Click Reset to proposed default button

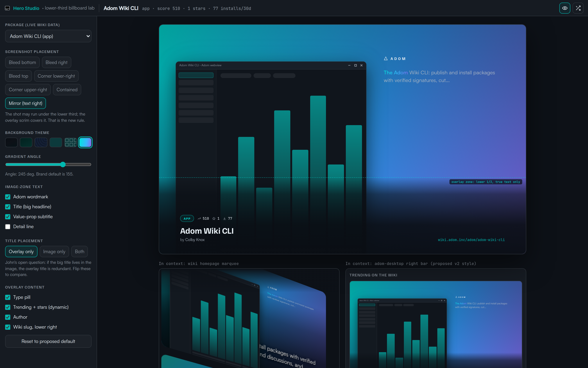(48, 342)
